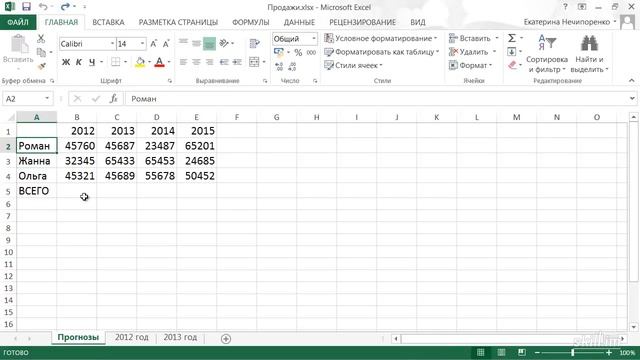
Task: Switch to the ВСТАВКА ribbon tab
Action: pos(108,22)
